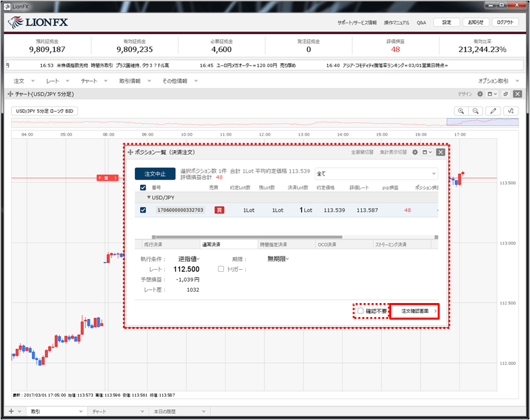530x420 pixels.
Task: Open position list window layout dropdown
Action: (x=427, y=152)
